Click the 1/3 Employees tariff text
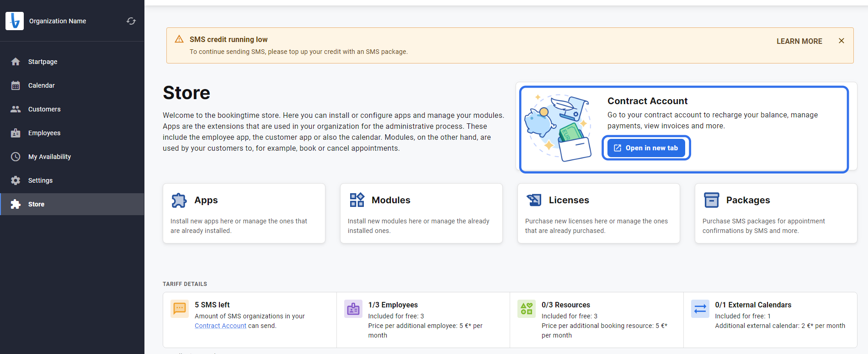The width and height of the screenshot is (868, 354). 393,305
